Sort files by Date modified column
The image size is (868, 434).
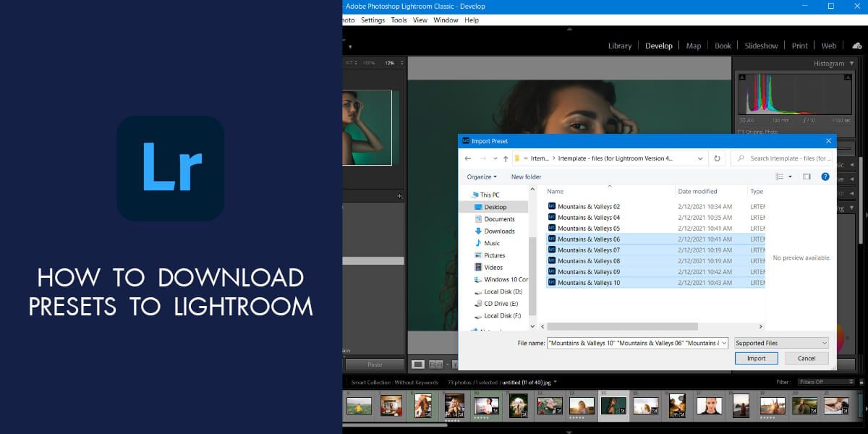(697, 192)
